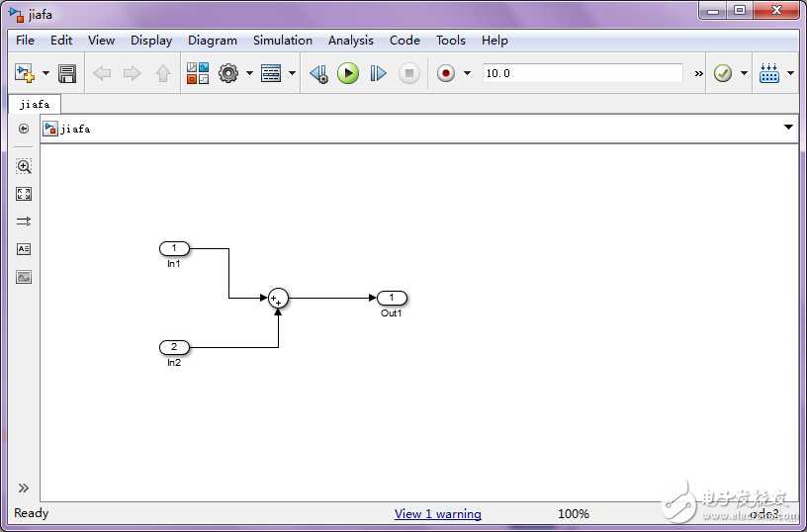Open the File menu
Viewport: 807px width, 532px height.
(x=26, y=41)
